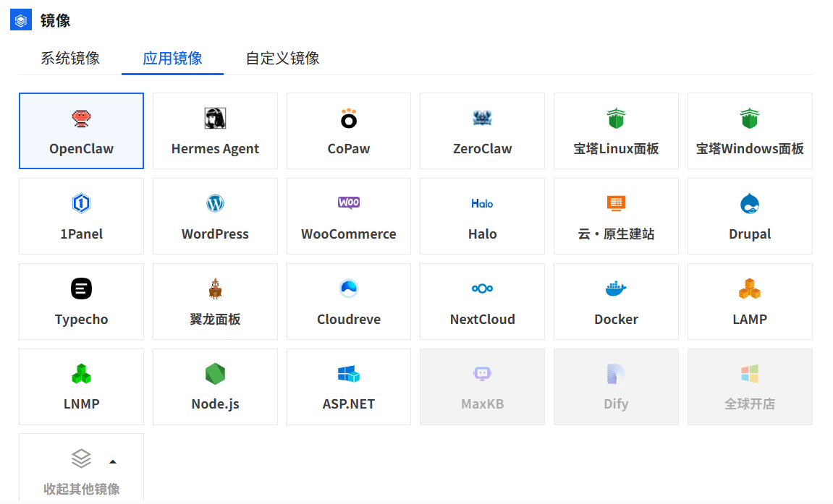Click the WordPress label text
Image resolution: width=833 pixels, height=504 pixels.
point(215,234)
